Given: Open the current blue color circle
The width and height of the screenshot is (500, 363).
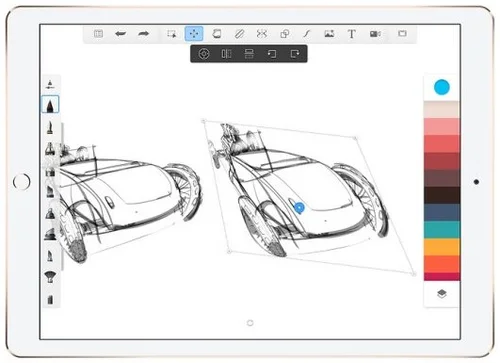Looking at the screenshot, I should [x=442, y=87].
